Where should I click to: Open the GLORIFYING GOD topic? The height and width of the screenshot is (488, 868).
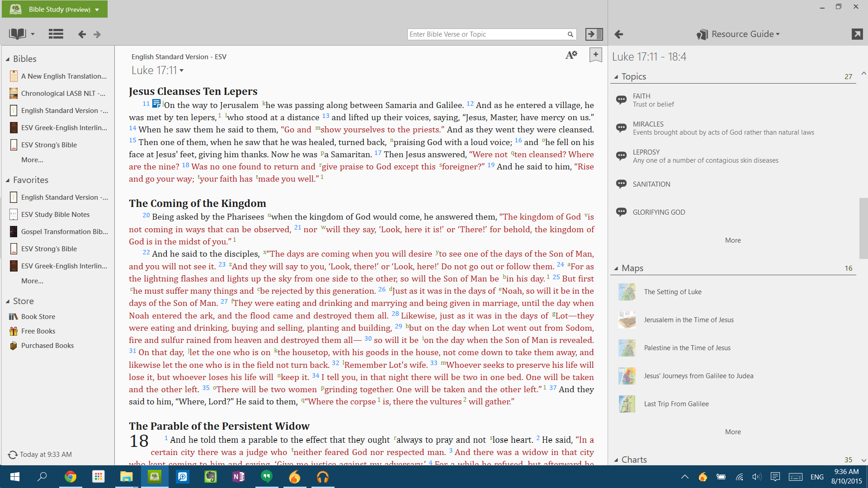coord(659,212)
